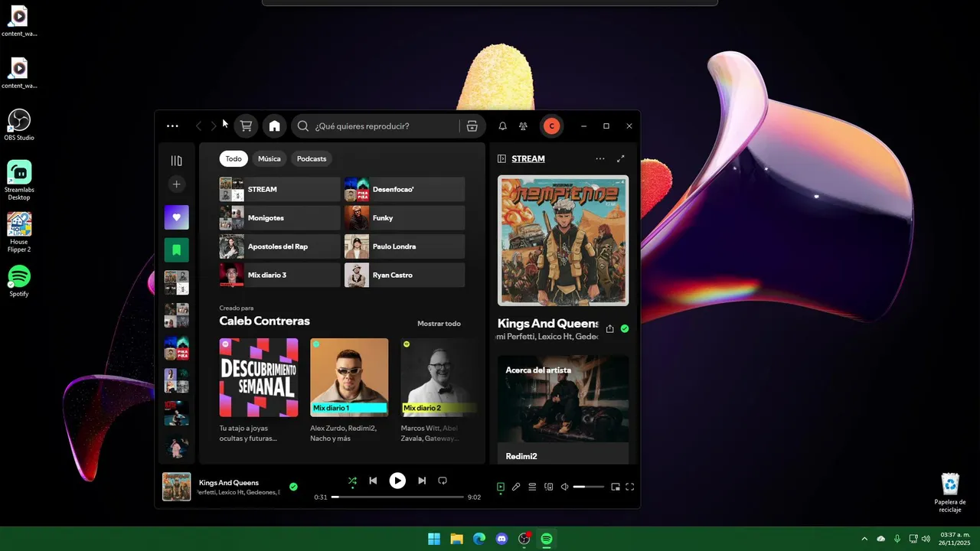The height and width of the screenshot is (551, 980).
Task: Toggle saved checkmark in now playing panel
Action: click(625, 328)
